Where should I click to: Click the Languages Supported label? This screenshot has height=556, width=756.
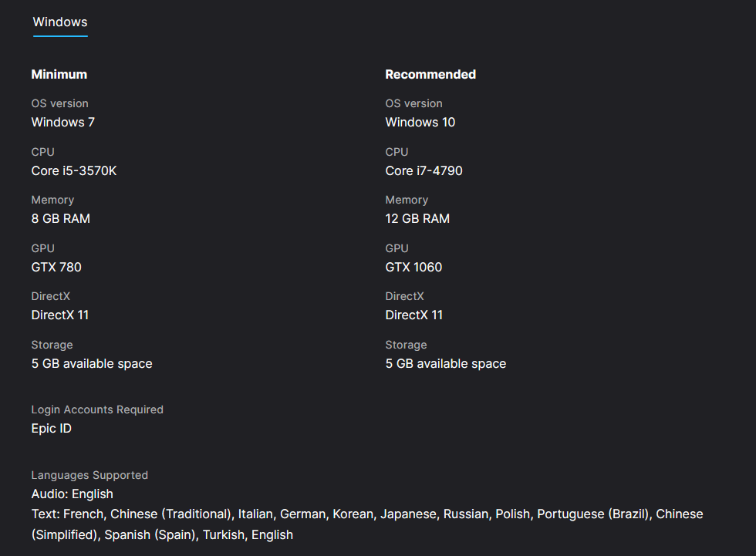point(89,475)
